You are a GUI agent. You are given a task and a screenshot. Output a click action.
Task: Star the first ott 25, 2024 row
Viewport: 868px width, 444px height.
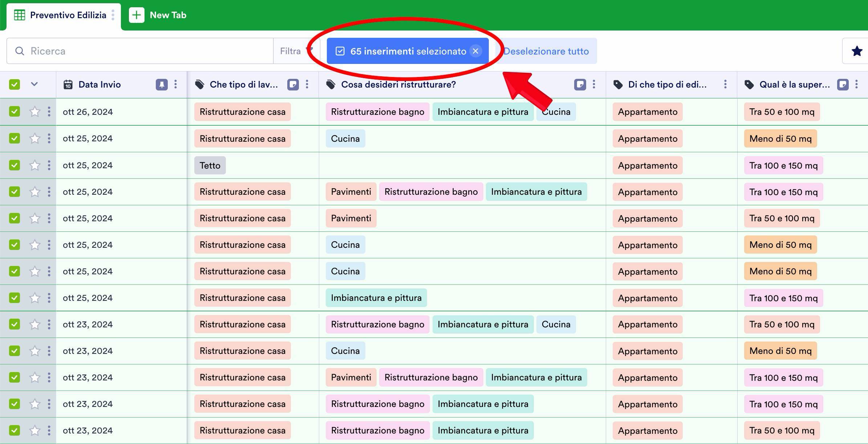tap(35, 138)
